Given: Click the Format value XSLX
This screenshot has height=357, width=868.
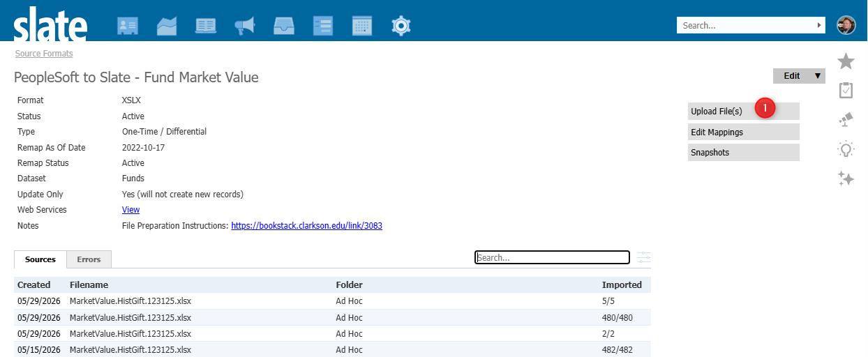Looking at the screenshot, I should click(131, 100).
